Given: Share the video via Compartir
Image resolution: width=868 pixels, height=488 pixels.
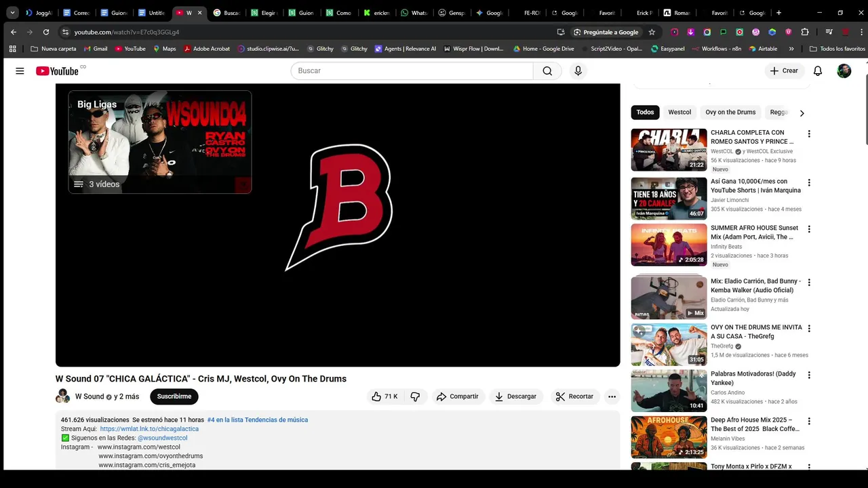Looking at the screenshot, I should click(x=458, y=396).
